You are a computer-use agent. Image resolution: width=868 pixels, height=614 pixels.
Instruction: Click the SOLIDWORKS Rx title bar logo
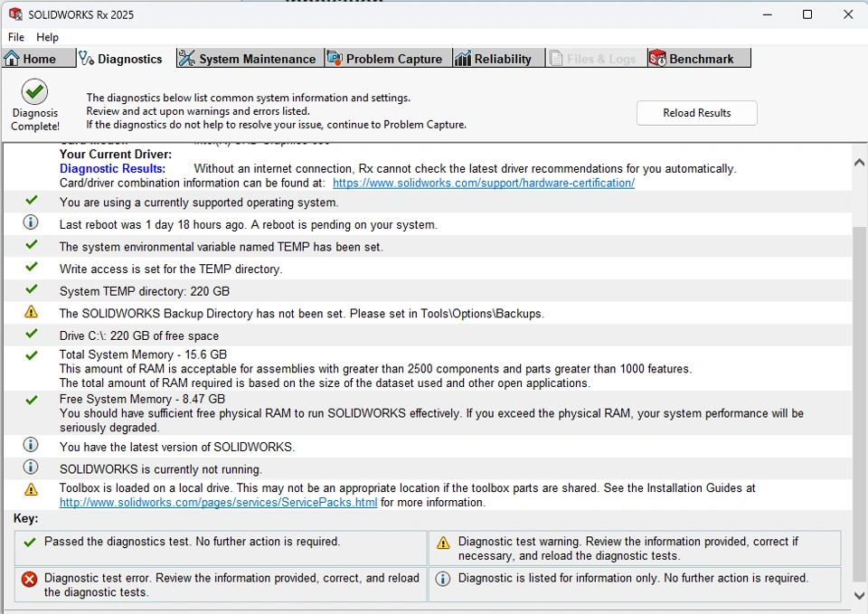pos(15,14)
